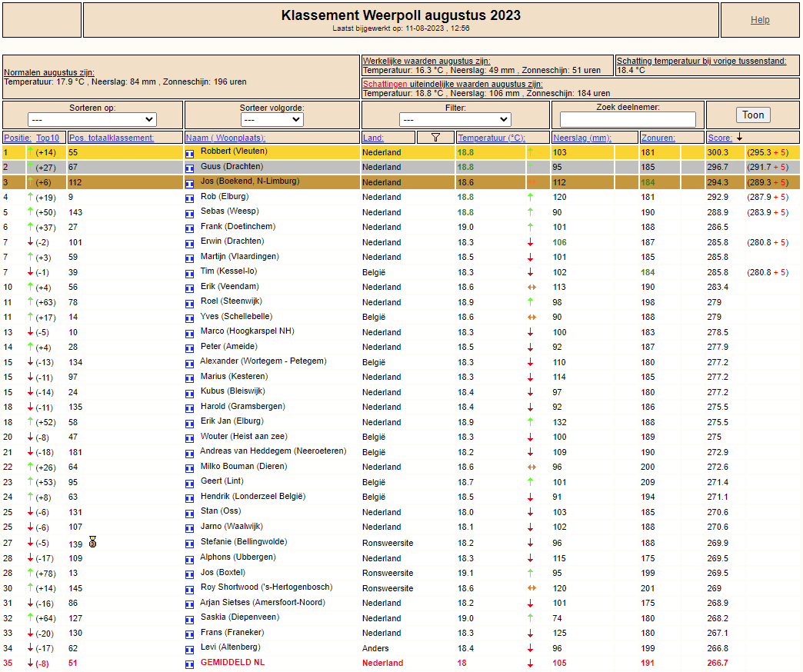
Task: Click the 'Zoek deelnemer' search field
Action: click(628, 120)
